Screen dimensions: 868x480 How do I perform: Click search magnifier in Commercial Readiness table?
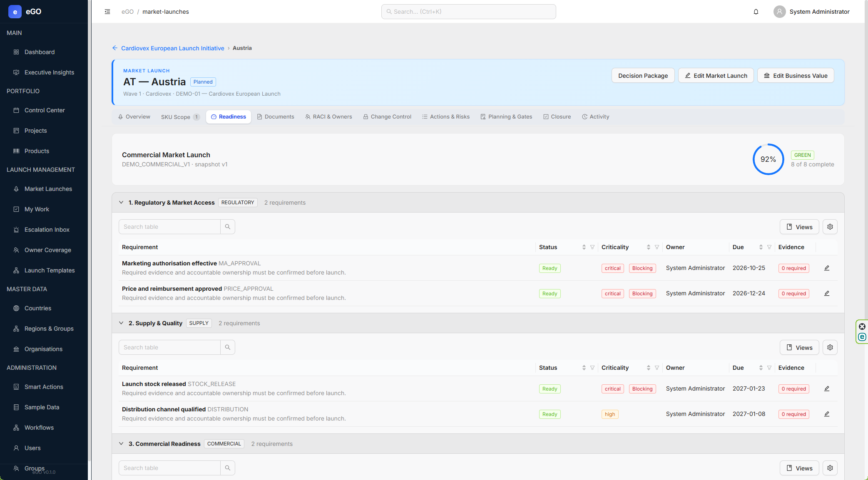(228, 468)
